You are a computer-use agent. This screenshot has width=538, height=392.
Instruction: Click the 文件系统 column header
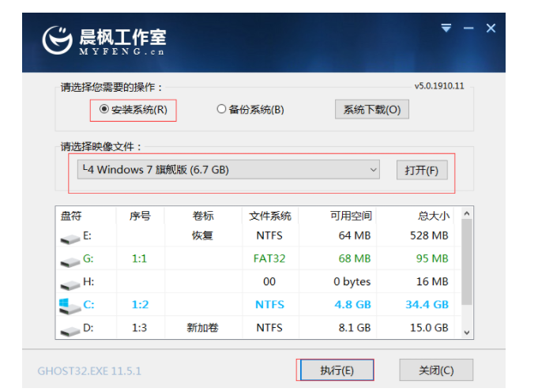pyautogui.click(x=270, y=216)
